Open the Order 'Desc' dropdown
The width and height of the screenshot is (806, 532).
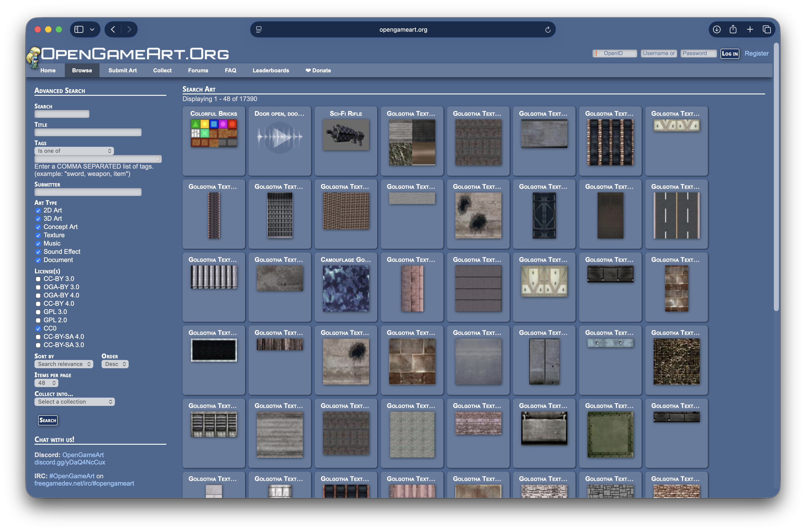coord(115,364)
